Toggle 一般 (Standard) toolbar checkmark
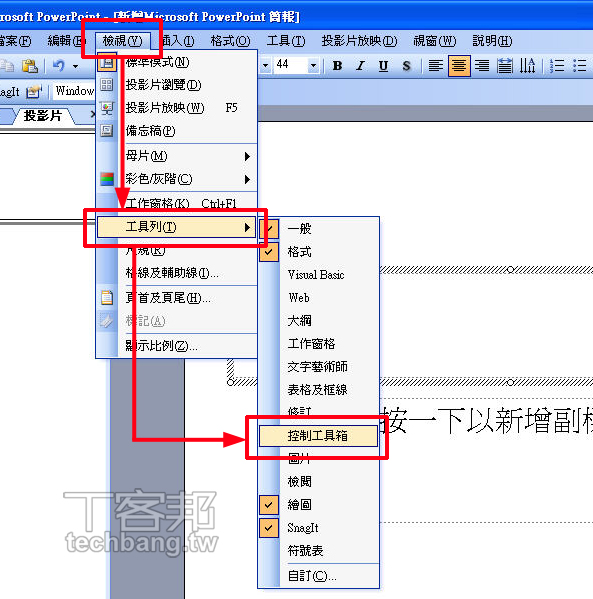 pos(269,229)
